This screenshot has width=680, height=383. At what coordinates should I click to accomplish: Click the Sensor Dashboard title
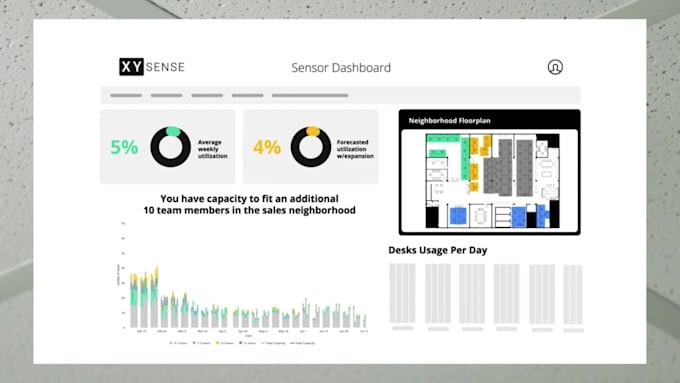(x=341, y=68)
